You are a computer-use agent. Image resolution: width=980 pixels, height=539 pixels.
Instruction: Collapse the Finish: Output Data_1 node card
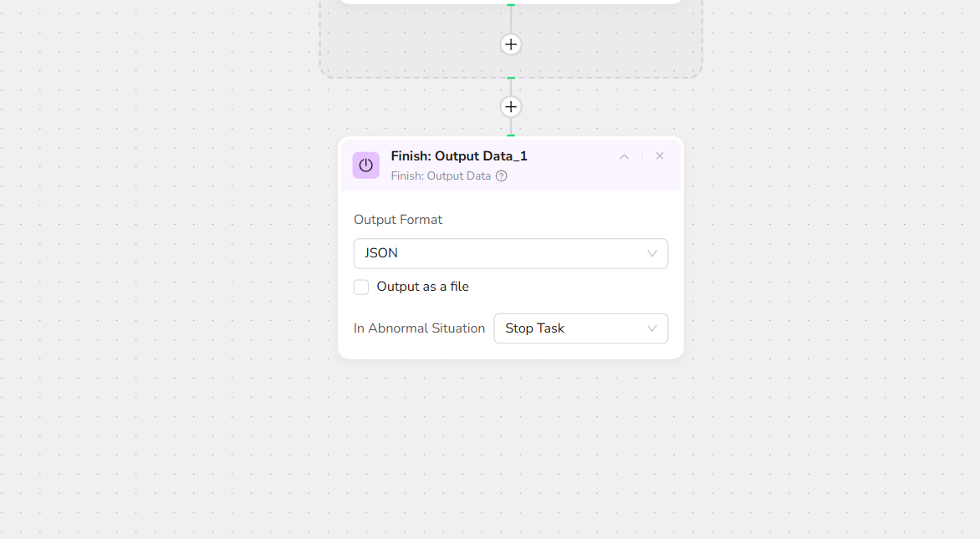coord(624,156)
